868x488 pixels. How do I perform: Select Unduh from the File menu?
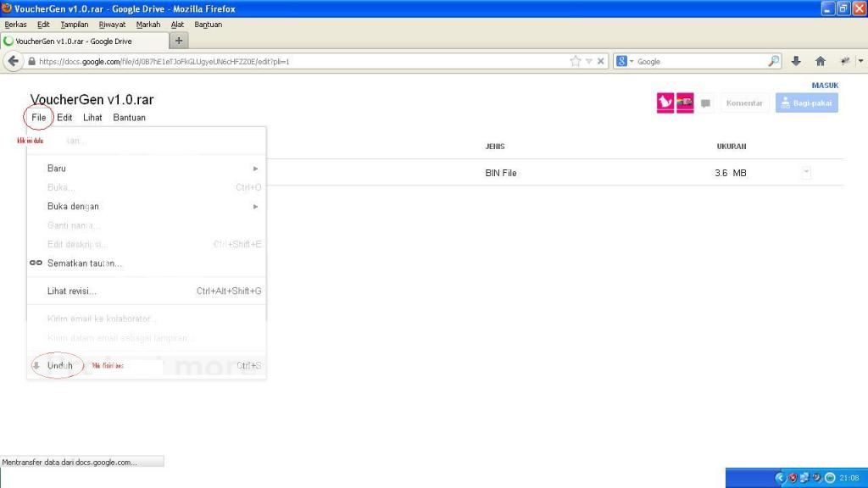pos(59,366)
